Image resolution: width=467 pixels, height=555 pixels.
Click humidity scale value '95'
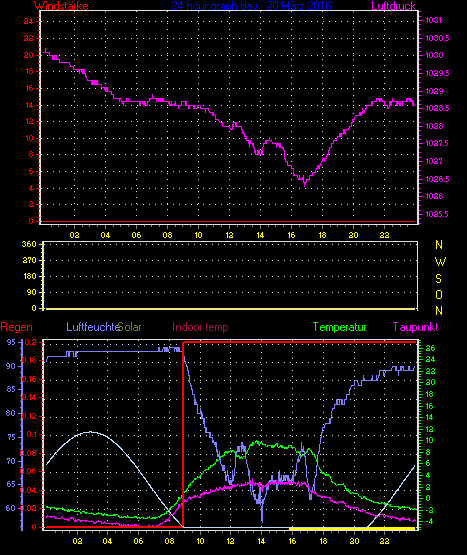11,342
